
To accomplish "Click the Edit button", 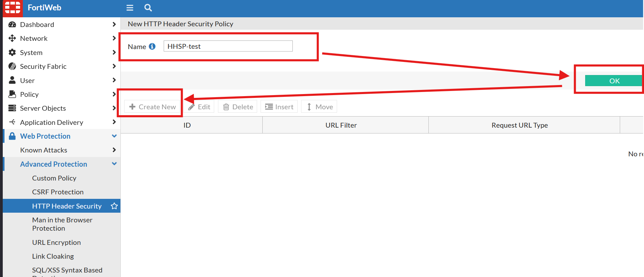I will tap(199, 107).
